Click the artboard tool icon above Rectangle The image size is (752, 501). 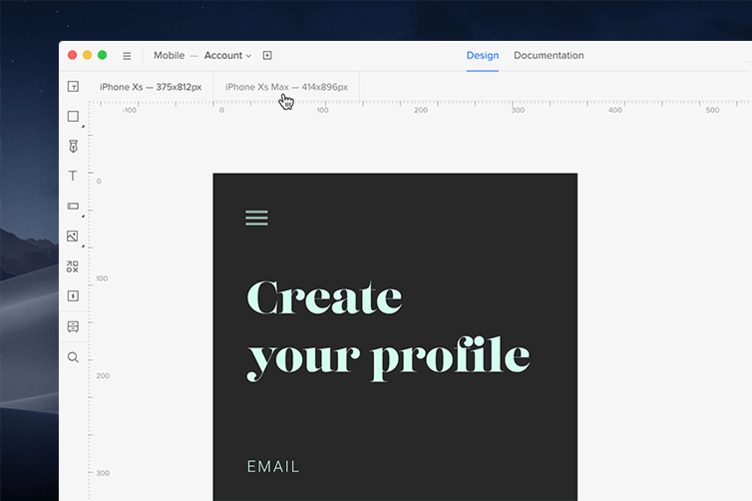tap(73, 86)
